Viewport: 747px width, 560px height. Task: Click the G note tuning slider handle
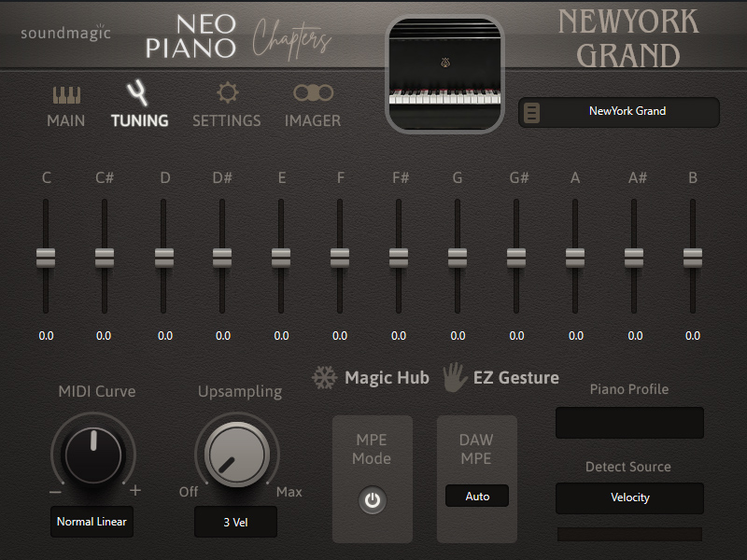(x=458, y=258)
